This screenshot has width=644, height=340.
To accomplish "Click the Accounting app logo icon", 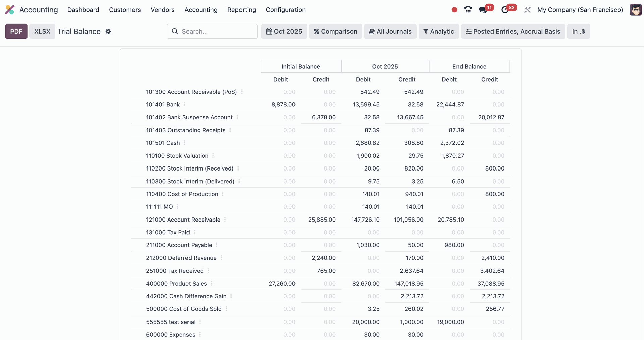I will point(10,10).
